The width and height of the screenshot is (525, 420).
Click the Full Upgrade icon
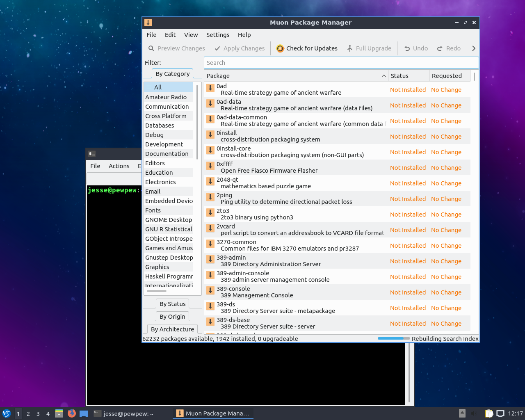(350, 48)
